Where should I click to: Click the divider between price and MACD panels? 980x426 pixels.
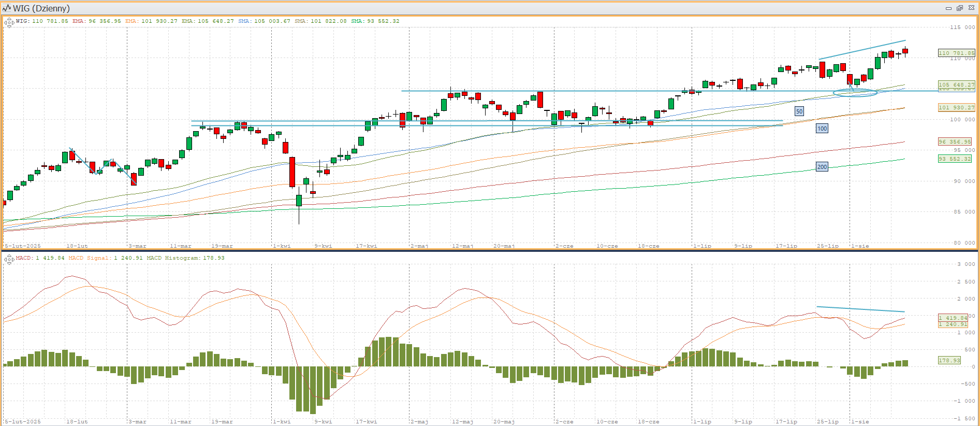pos(490,251)
